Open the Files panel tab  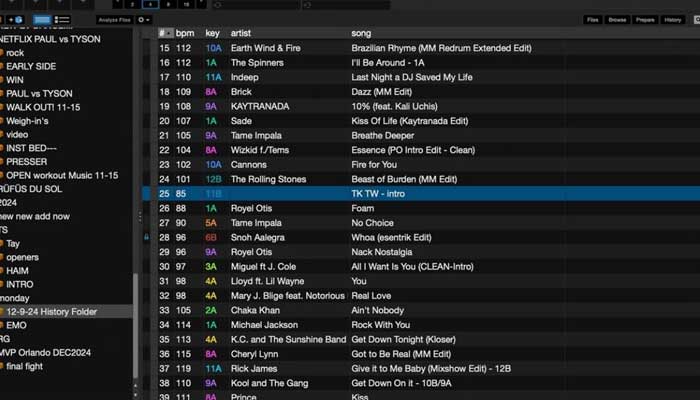coord(593,19)
